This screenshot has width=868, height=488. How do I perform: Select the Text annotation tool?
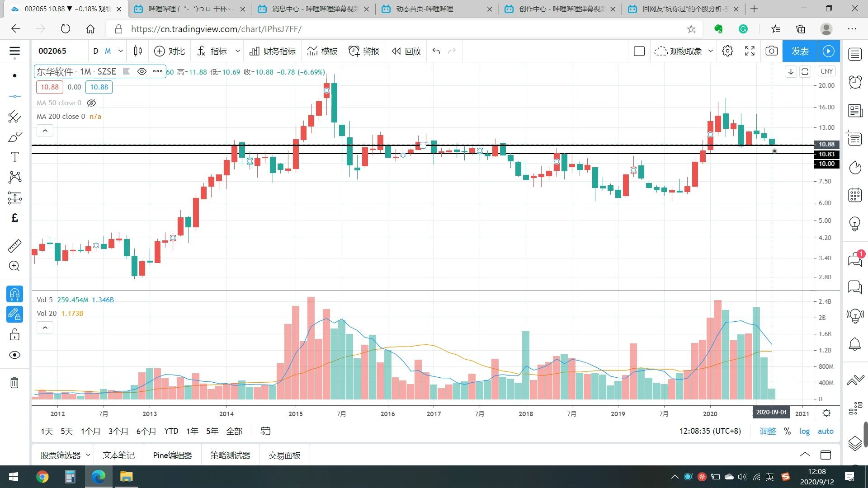point(14,157)
